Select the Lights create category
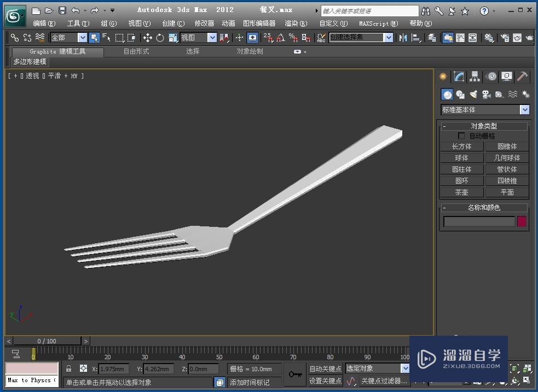This screenshot has width=538, height=392. pos(473,95)
